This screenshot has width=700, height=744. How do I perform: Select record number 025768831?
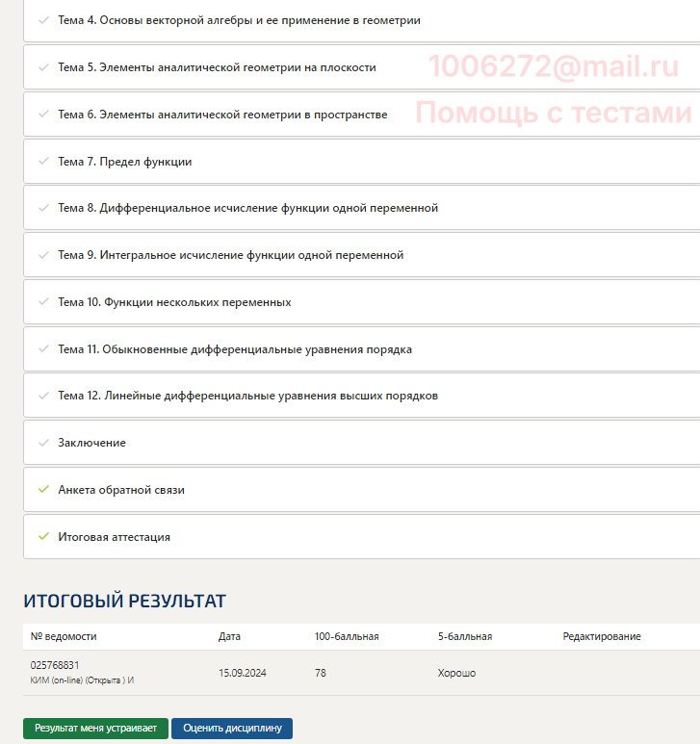pos(55,665)
